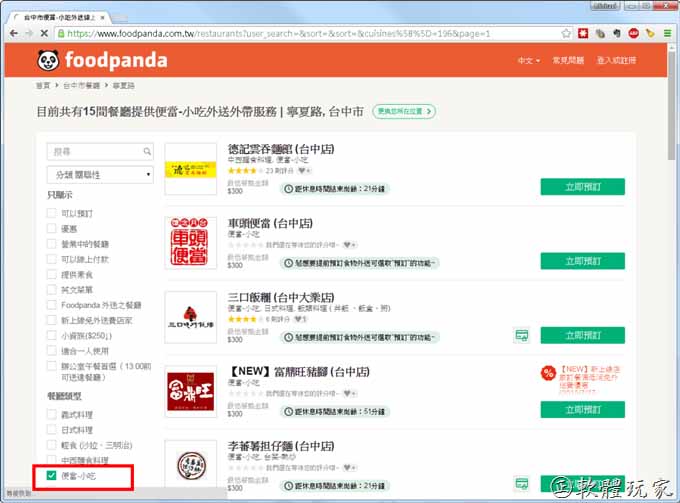The image size is (680, 503).
Task: Click the yellow tag extension icon
Action: click(x=650, y=33)
